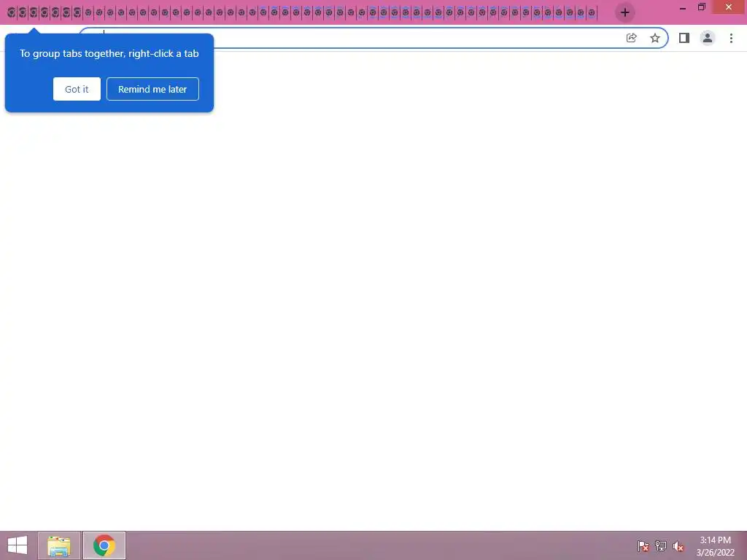Open the profile avatar menu
The height and width of the screenshot is (560, 747).
(x=708, y=38)
